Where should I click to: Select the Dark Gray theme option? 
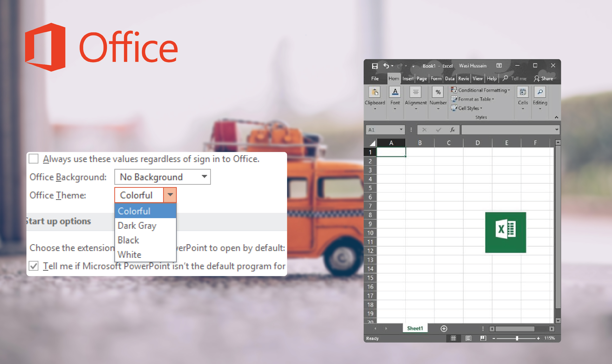137,225
